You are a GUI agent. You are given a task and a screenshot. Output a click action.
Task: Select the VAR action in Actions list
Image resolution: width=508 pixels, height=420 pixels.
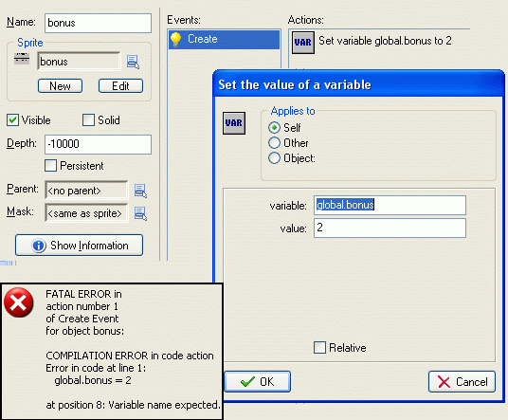pyautogui.click(x=303, y=43)
